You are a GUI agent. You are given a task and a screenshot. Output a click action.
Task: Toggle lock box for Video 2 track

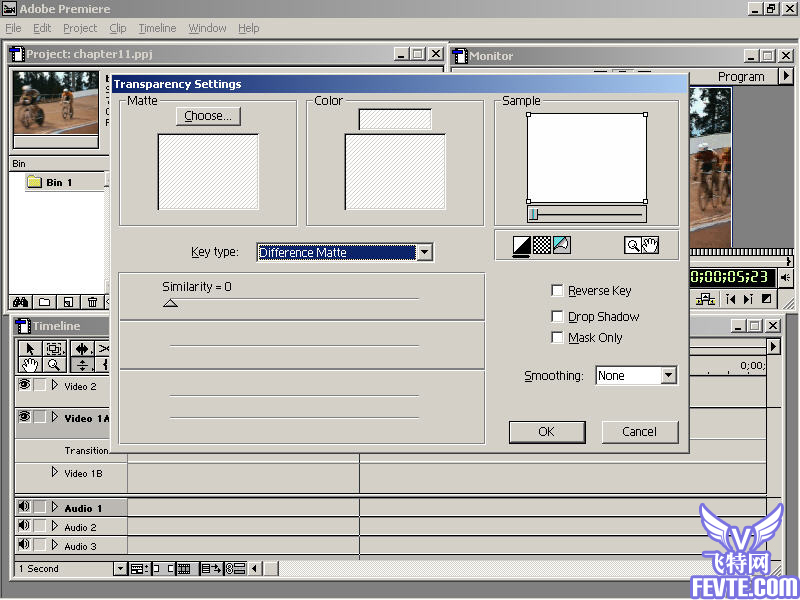tap(40, 385)
